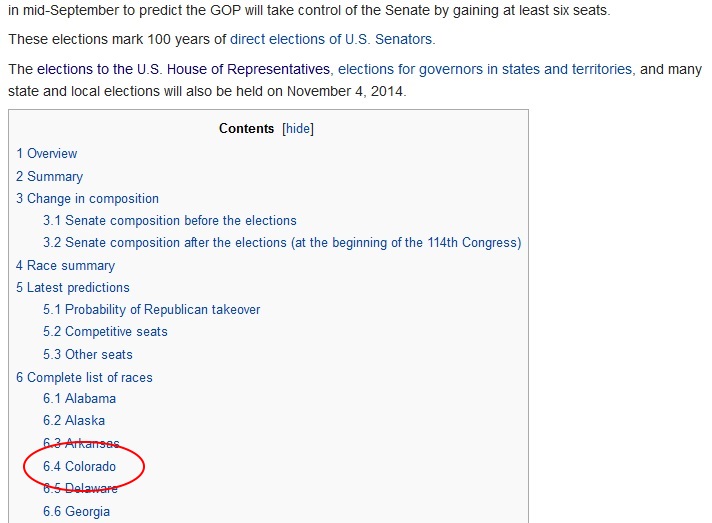
Task: Go to the 6.2 Alaska section
Action: coord(74,421)
